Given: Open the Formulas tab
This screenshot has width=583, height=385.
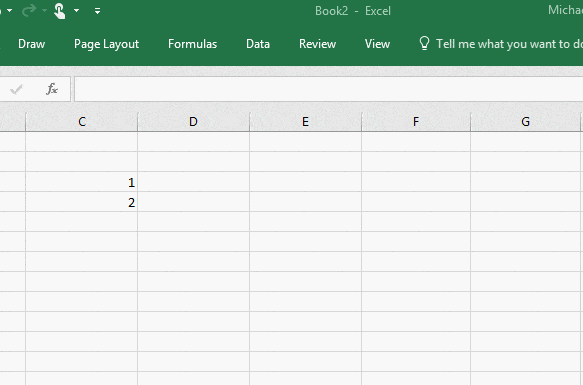Looking at the screenshot, I should 193,44.
